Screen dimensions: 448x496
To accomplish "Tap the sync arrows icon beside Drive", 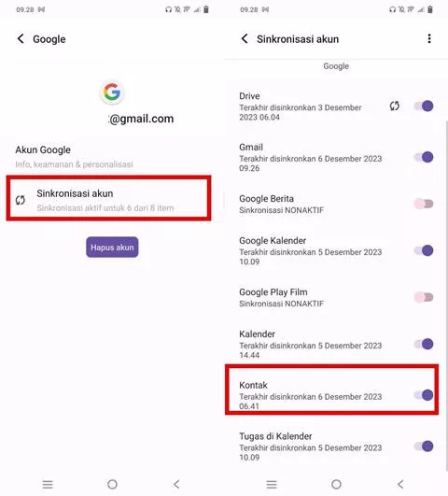I will click(394, 106).
